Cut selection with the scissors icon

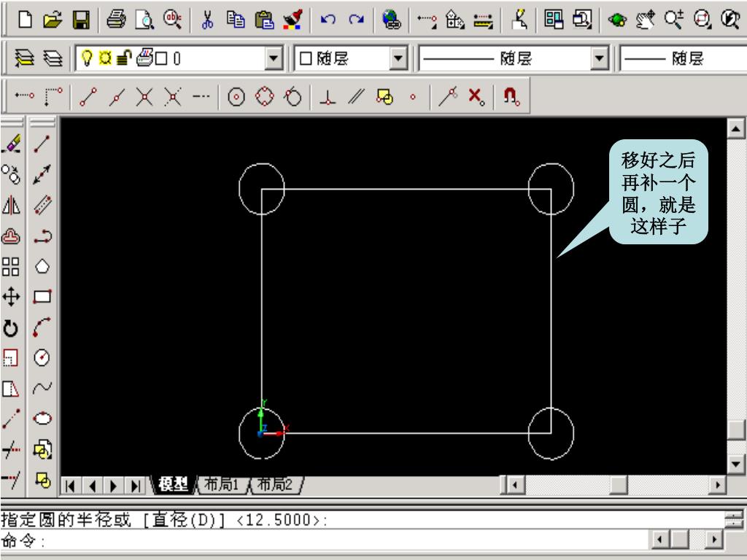coord(207,20)
